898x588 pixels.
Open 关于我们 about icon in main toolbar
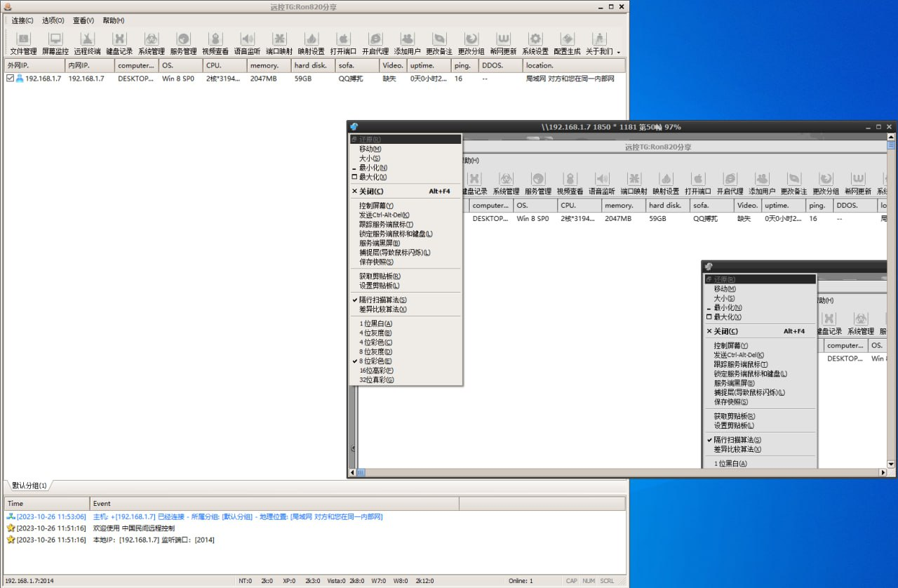(599, 43)
